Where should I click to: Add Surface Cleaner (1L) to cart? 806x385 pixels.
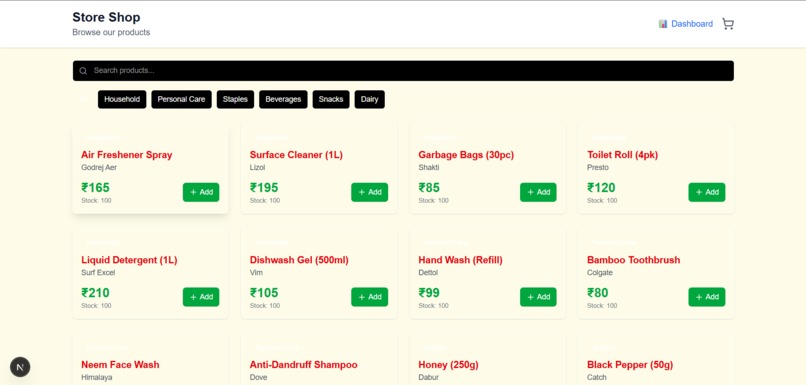(x=370, y=192)
